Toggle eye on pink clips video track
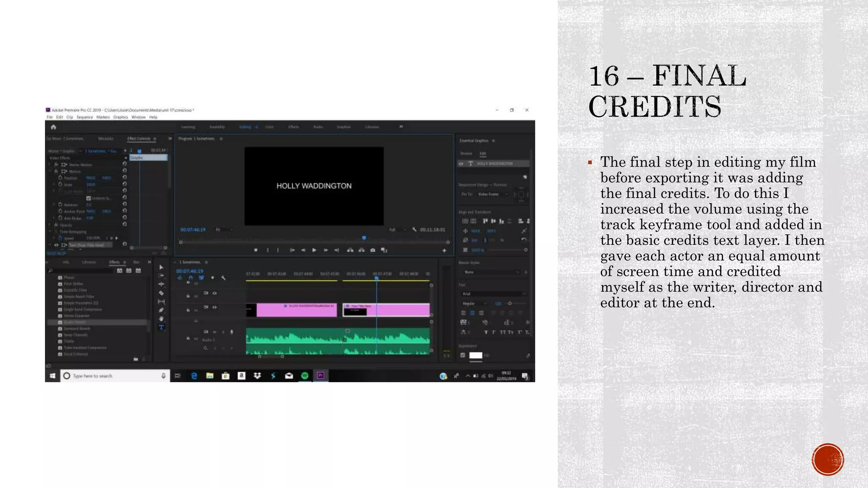The height and width of the screenshot is (488, 868). (x=214, y=307)
